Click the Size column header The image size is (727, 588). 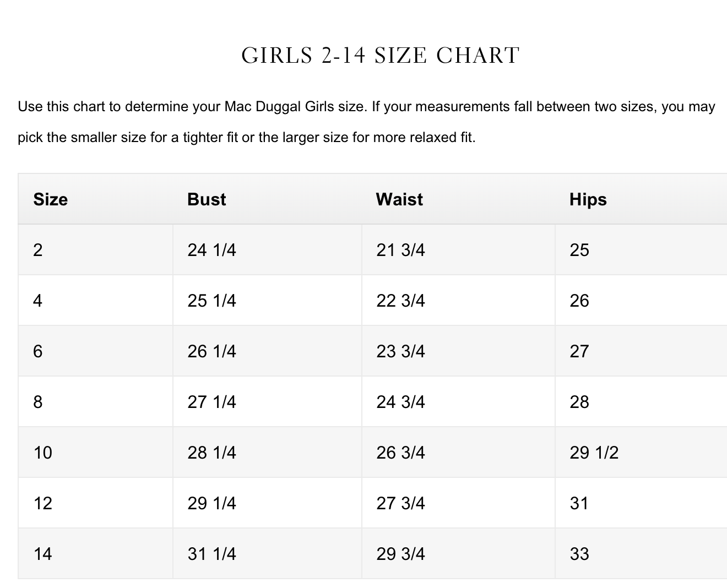tap(50, 199)
